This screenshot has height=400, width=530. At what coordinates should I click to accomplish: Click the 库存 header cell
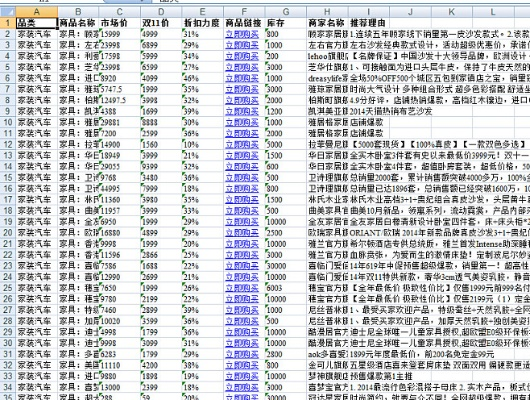(286, 23)
